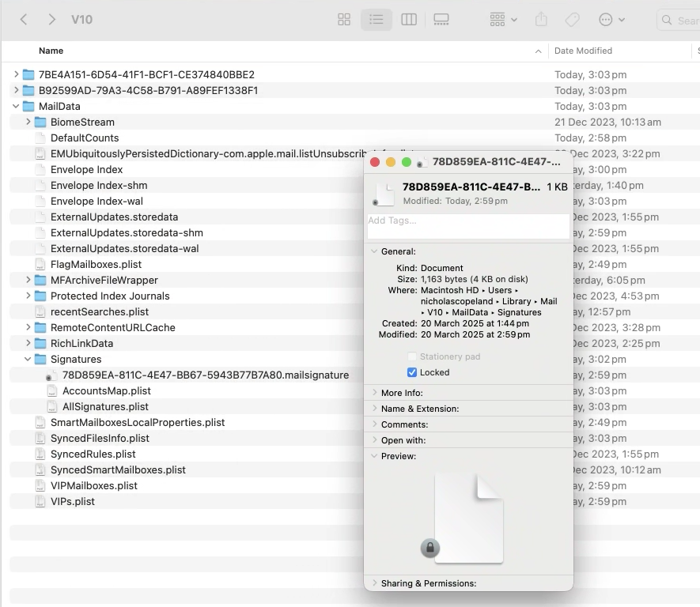Collapse the Signatures folder
Screen dimensions: 700x607
tap(28, 359)
